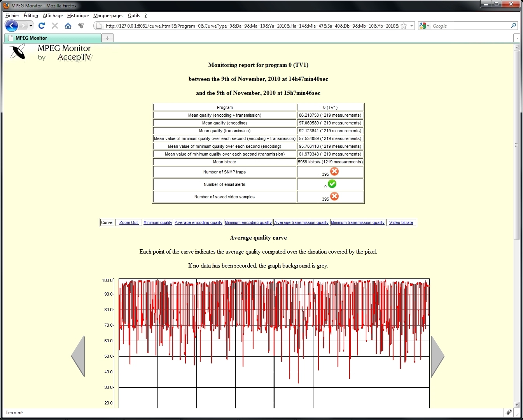
Task: Go back with the Firefox back arrow
Action: (x=12, y=26)
